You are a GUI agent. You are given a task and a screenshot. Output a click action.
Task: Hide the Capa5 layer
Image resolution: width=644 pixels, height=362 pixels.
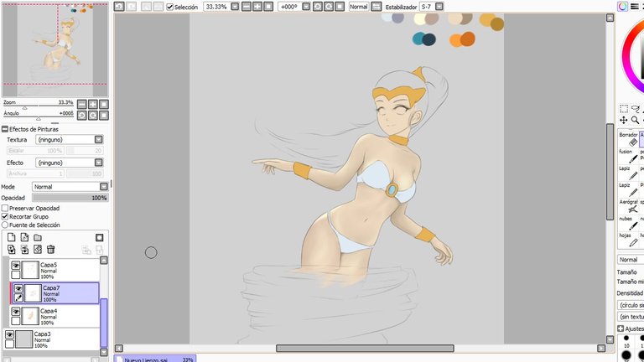[x=16, y=266]
